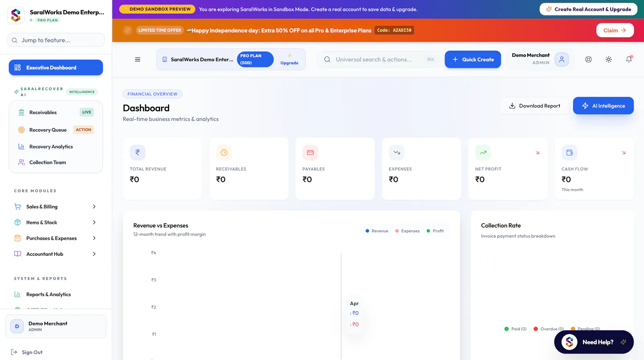Select Collection Team
644x360 pixels.
[56, 162]
